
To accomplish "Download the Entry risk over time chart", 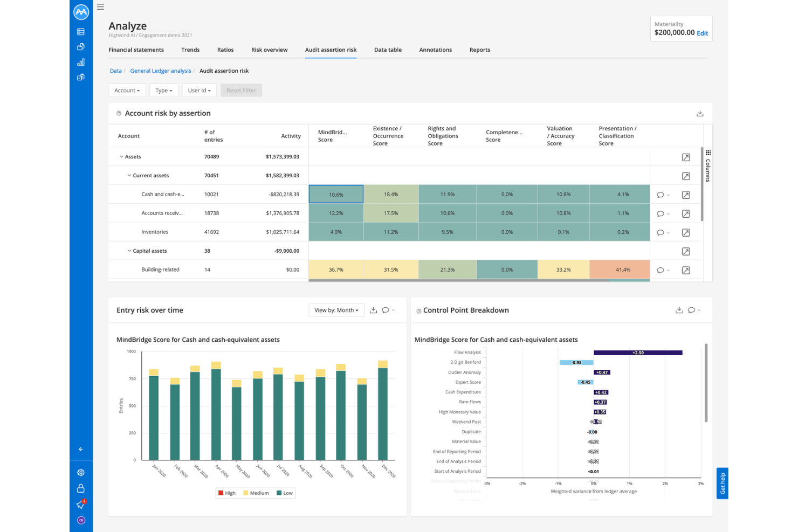I will [373, 310].
